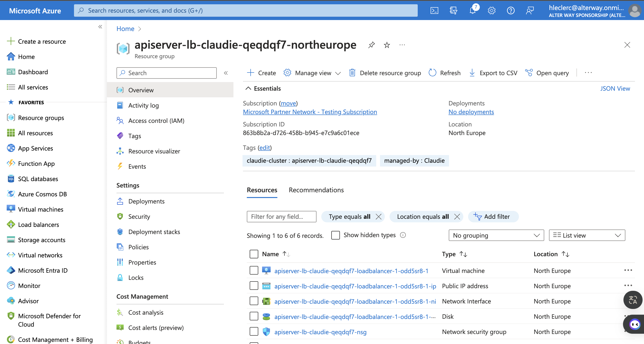Pin resource group to dashboard
This screenshot has width=644, height=344.
click(371, 45)
